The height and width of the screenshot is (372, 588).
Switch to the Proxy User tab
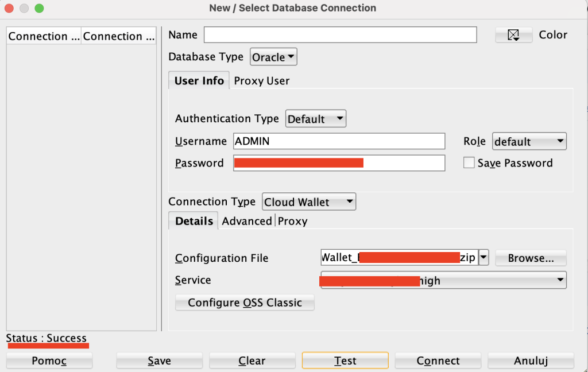[x=261, y=81]
